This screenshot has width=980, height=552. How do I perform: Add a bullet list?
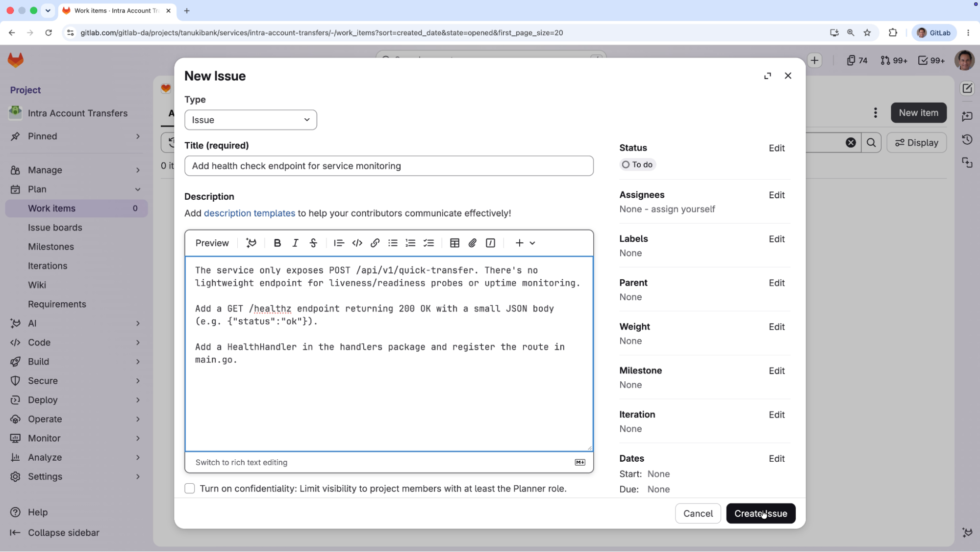[393, 243]
